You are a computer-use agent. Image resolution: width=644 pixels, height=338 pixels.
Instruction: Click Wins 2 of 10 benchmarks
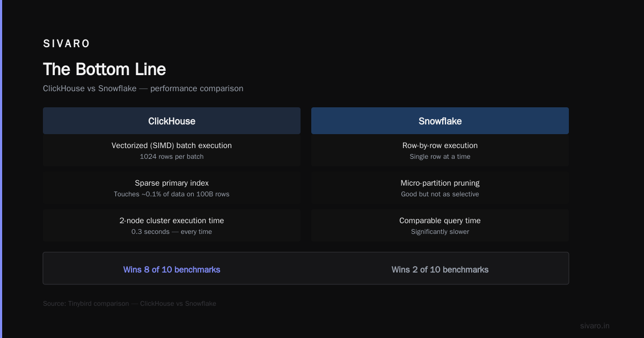tap(440, 269)
